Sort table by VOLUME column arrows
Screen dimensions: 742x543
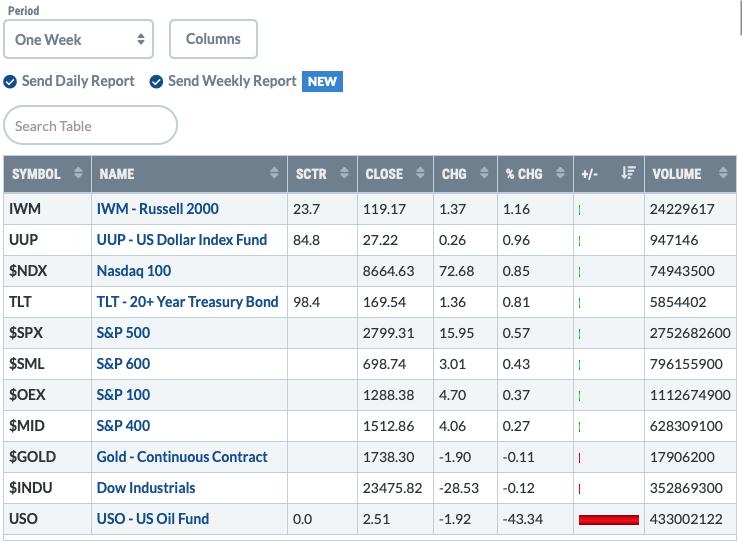pyautogui.click(x=723, y=173)
